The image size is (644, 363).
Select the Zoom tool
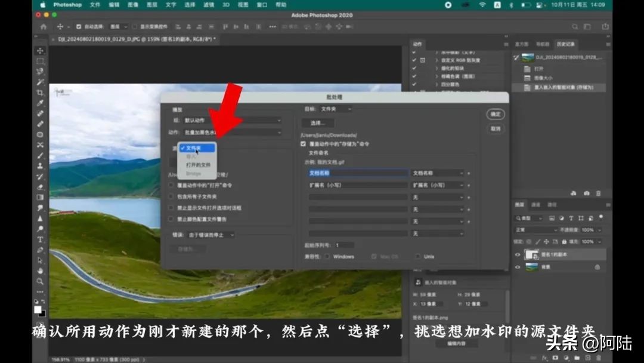pos(41,282)
